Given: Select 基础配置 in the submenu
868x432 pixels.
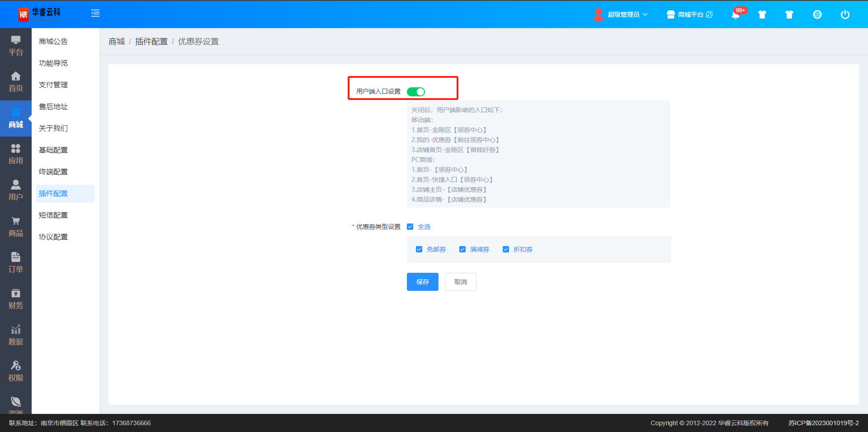Looking at the screenshot, I should click(x=53, y=150).
